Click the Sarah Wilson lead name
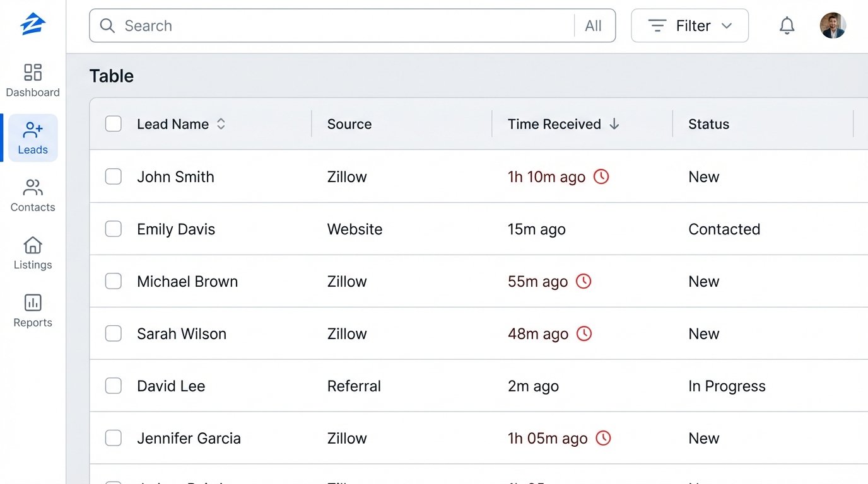This screenshot has width=868, height=484. click(x=181, y=333)
